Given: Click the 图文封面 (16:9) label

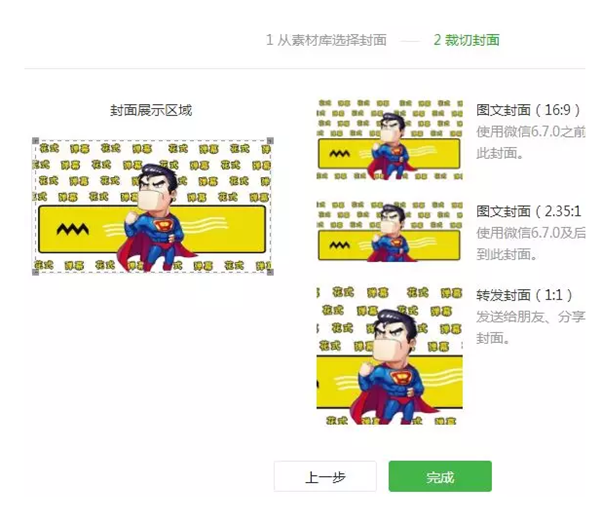Looking at the screenshot, I should tap(528, 110).
